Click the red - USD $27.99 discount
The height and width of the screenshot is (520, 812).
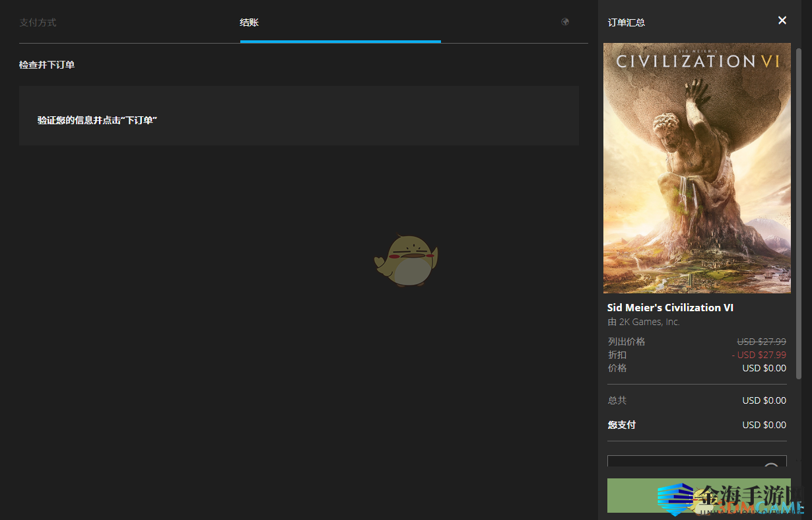point(759,355)
